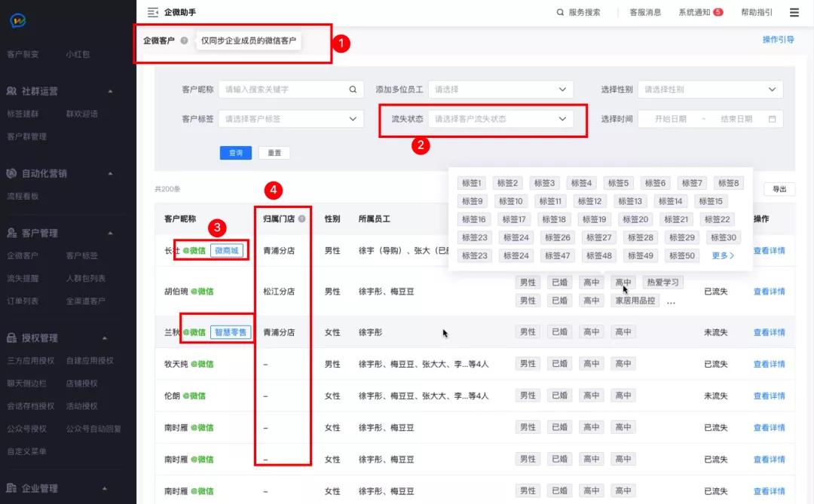
Task: Open the 添加多位员工 employee dropdown
Action: pyautogui.click(x=497, y=89)
